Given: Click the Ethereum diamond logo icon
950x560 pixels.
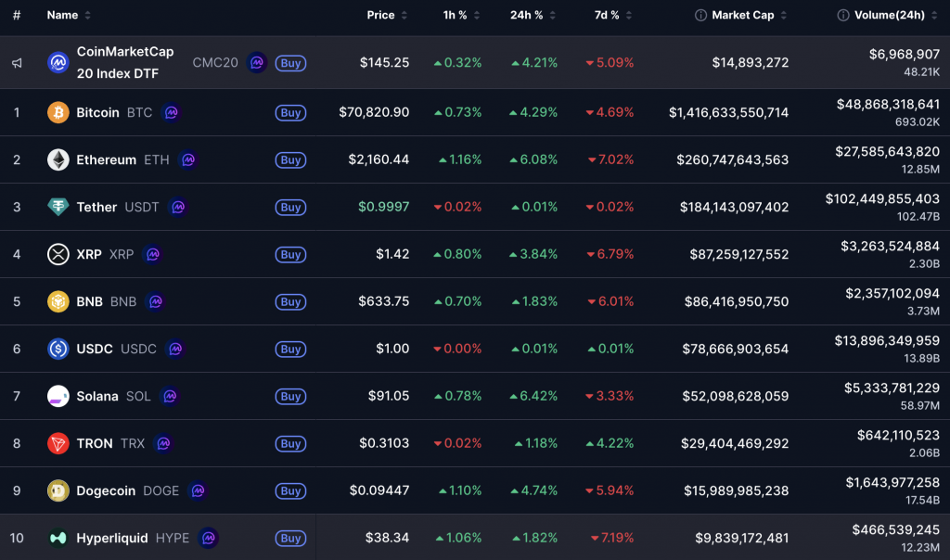Looking at the screenshot, I should click(x=58, y=159).
